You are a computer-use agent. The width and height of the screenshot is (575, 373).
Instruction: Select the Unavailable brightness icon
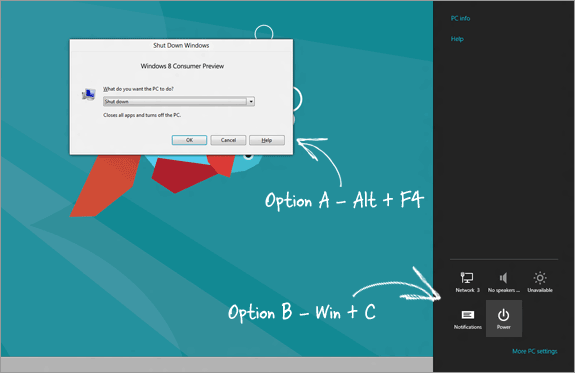[540, 282]
